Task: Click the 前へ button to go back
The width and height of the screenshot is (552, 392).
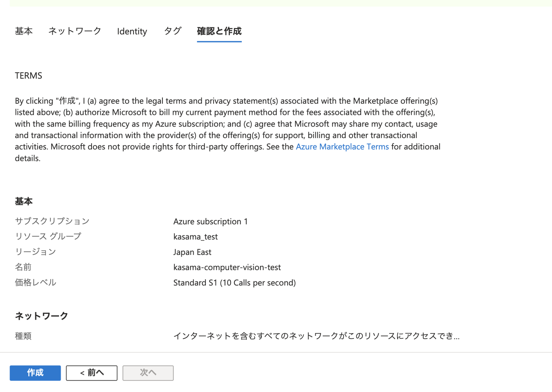Action: point(92,373)
